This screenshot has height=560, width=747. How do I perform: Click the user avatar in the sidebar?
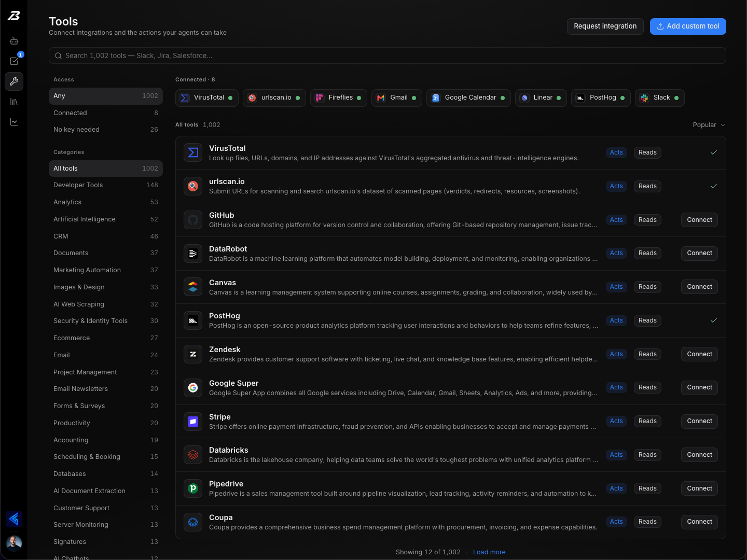pos(14,543)
